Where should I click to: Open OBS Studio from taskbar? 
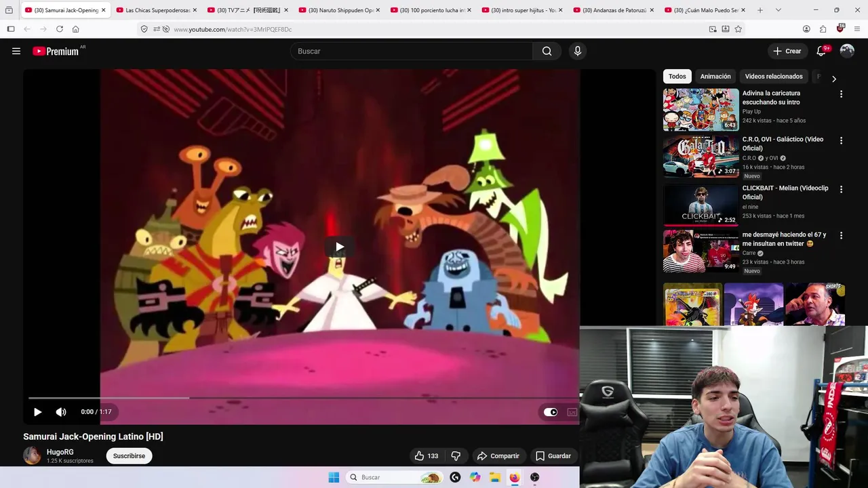coord(535,477)
